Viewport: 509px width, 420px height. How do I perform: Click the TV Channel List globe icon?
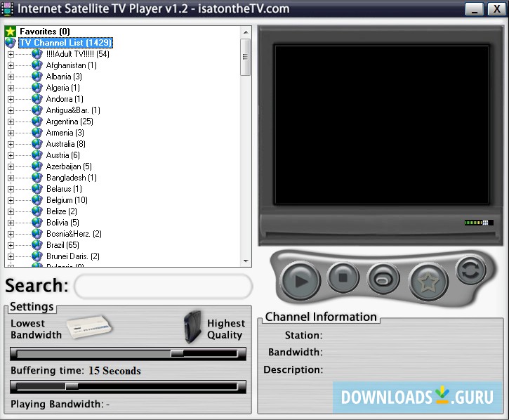coord(11,43)
